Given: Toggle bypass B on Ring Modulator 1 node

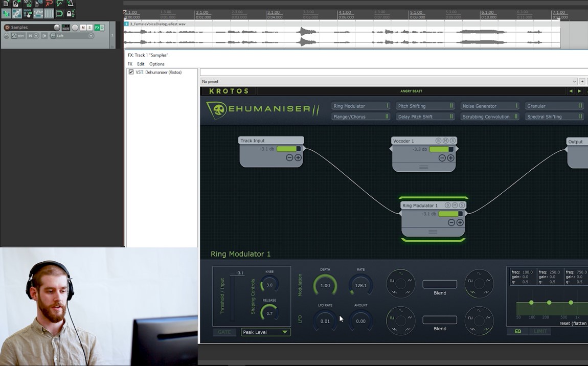Looking at the screenshot, I should coord(447,205).
